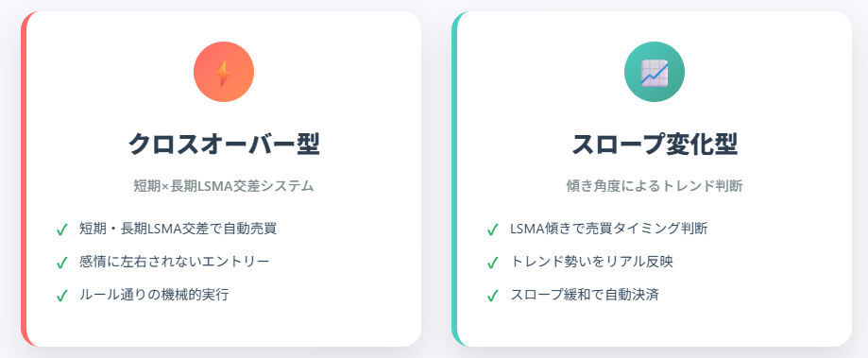Image resolution: width=868 pixels, height=358 pixels.
Task: Click the red accent bar of crossover card
Action: (x=24, y=179)
